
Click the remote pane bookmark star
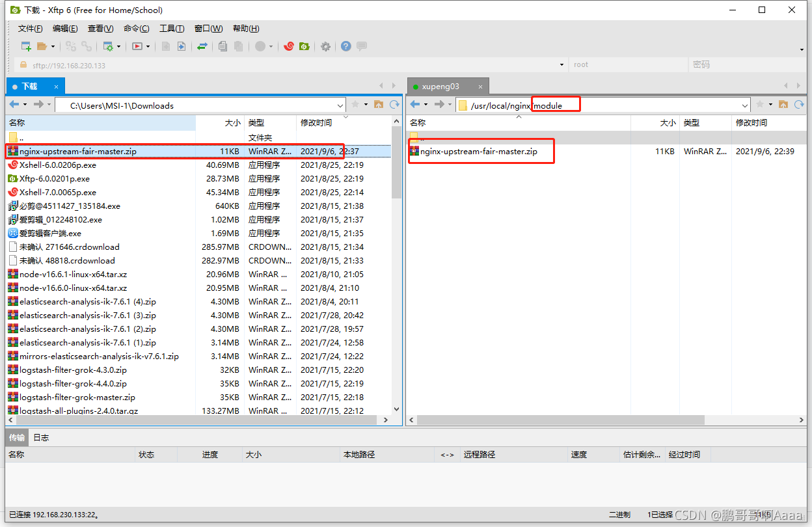pos(760,104)
